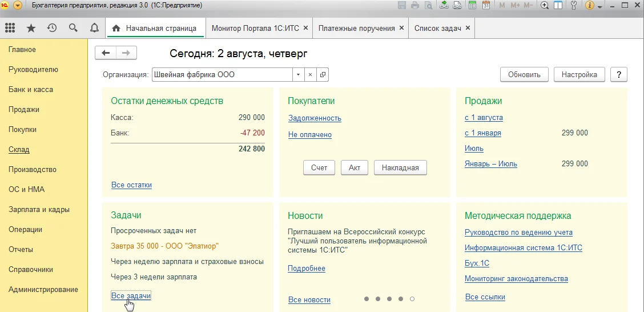Open the Администрирование section
This screenshot has width=644, height=312.
[43, 289]
